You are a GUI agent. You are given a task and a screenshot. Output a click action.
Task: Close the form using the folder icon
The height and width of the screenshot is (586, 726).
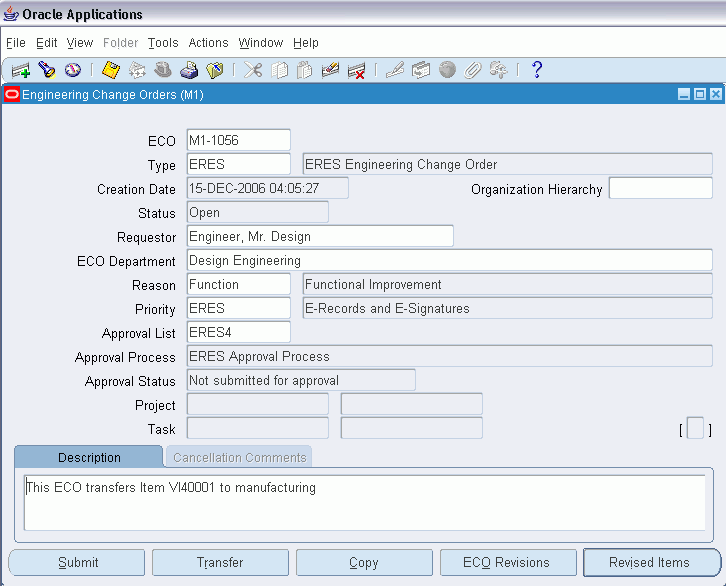point(215,70)
